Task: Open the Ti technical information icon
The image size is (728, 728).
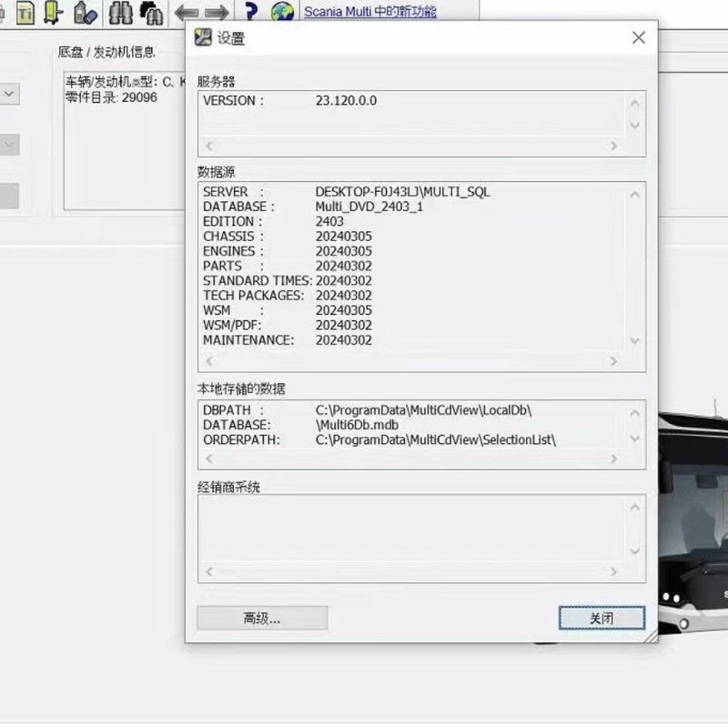Action: [x=25, y=13]
